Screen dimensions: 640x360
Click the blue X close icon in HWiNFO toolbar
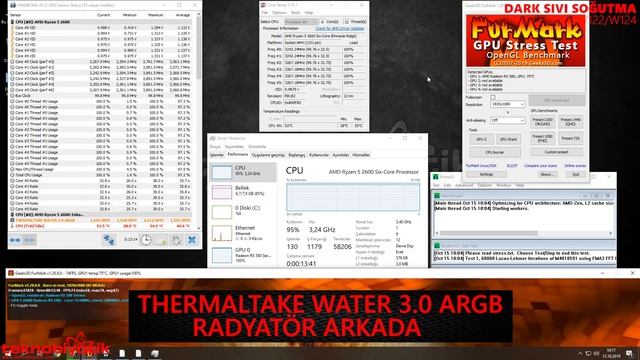point(192,240)
